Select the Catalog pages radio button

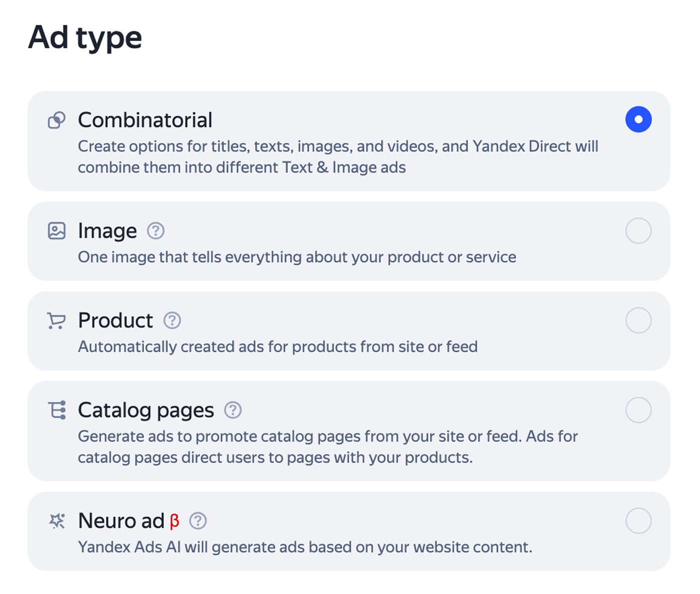tap(638, 410)
